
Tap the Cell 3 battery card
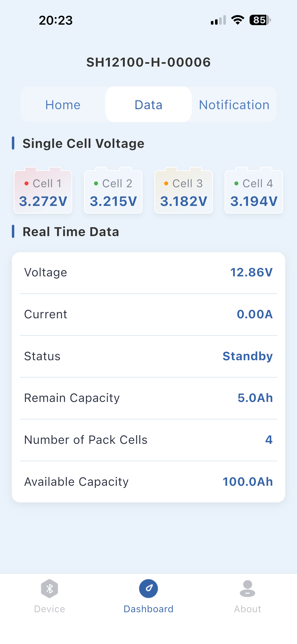click(183, 190)
